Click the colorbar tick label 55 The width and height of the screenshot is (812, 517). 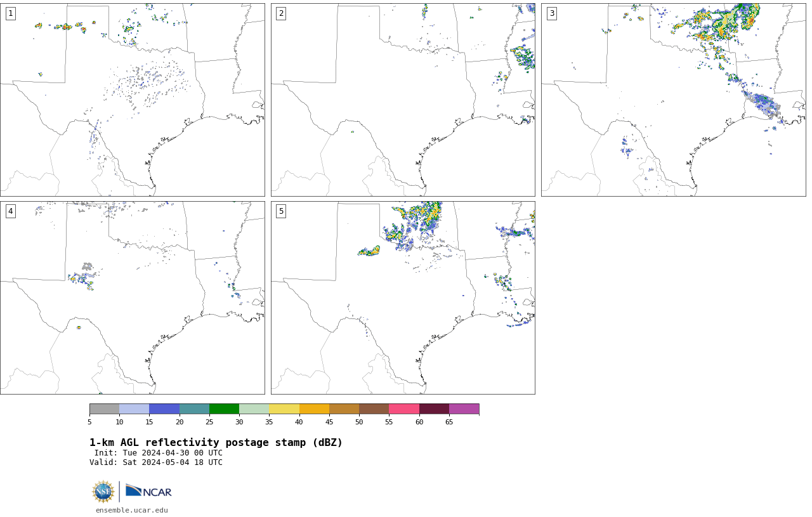pyautogui.click(x=389, y=422)
